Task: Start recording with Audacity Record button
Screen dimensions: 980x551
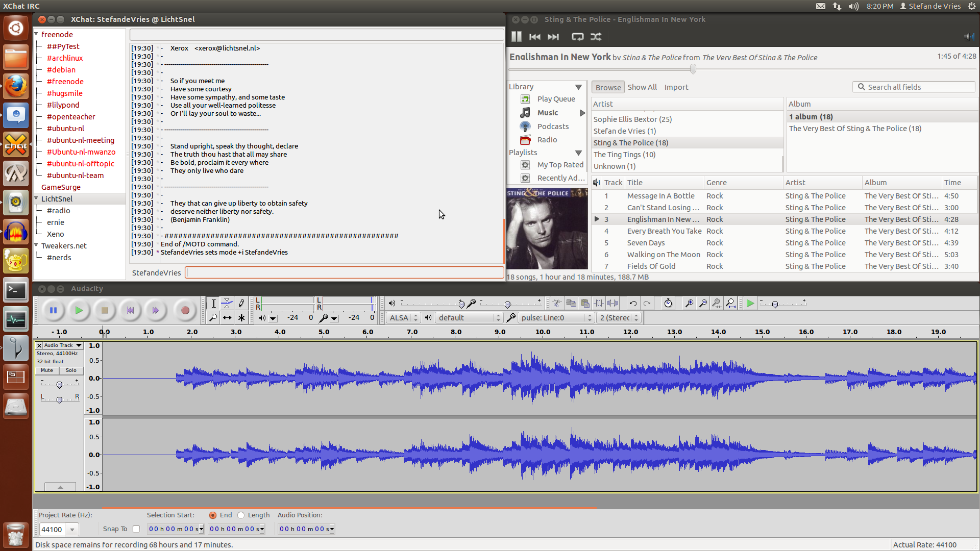Action: pyautogui.click(x=185, y=310)
